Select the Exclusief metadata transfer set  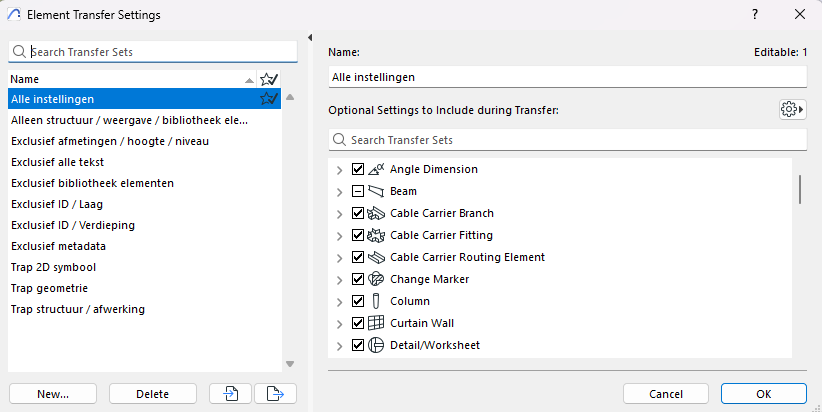click(x=59, y=246)
